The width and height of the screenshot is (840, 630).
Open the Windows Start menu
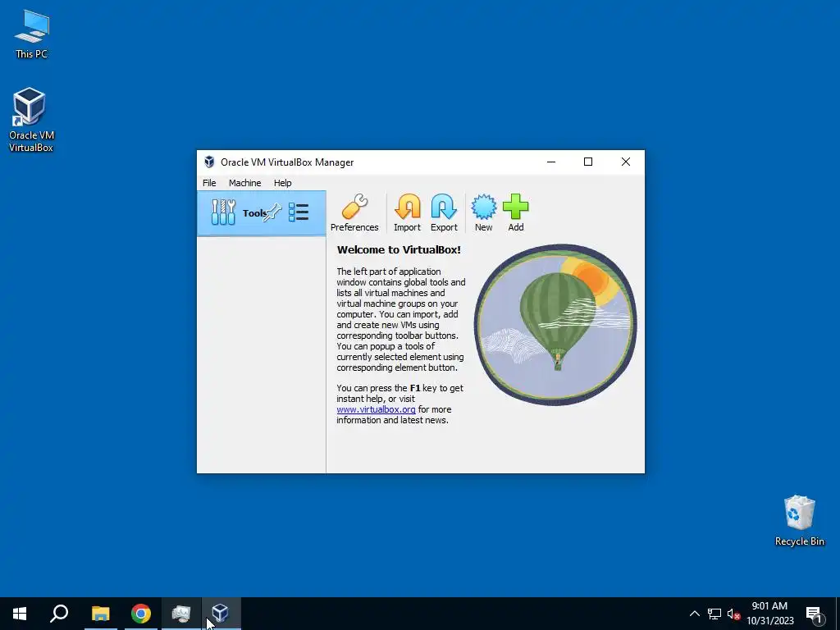coord(20,614)
